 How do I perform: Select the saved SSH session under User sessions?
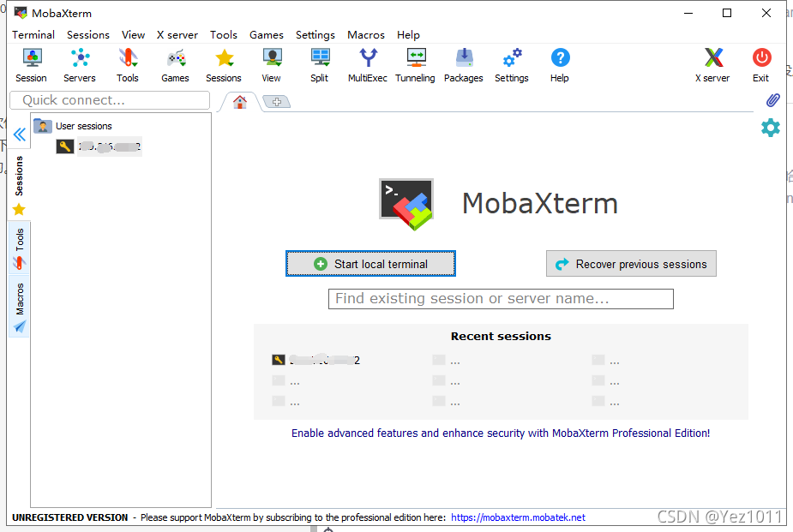[99, 146]
